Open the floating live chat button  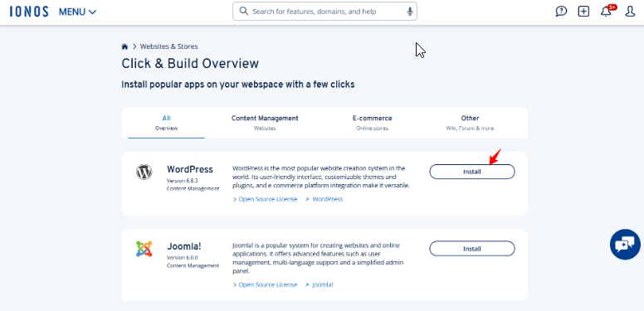pyautogui.click(x=625, y=245)
